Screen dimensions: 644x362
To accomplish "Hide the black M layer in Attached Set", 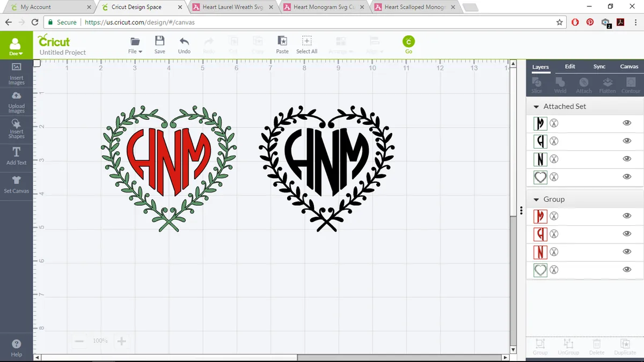I will [x=626, y=123].
